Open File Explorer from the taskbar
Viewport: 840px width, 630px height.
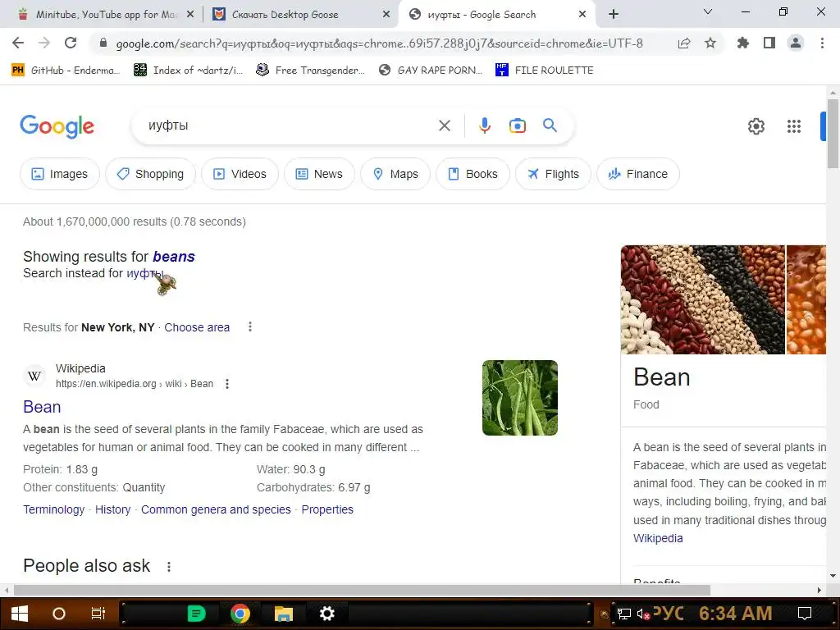283,614
